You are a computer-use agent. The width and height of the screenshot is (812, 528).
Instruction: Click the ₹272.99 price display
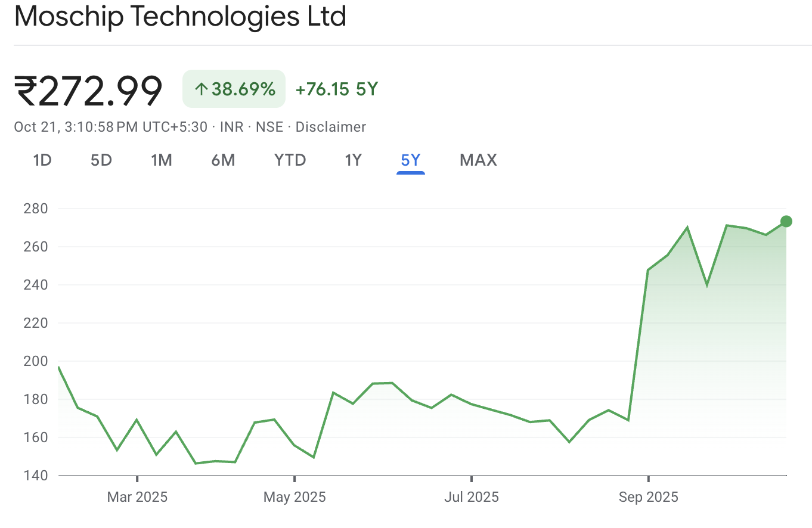point(88,88)
